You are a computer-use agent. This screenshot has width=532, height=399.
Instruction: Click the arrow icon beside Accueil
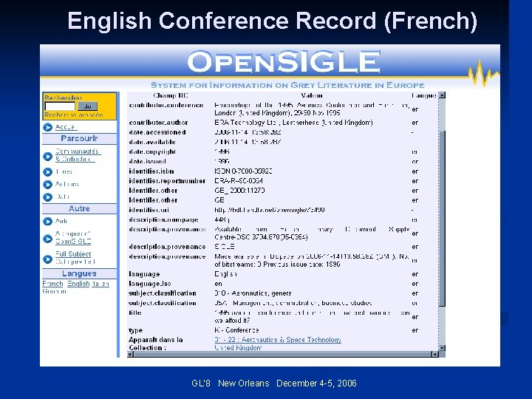tap(48, 127)
